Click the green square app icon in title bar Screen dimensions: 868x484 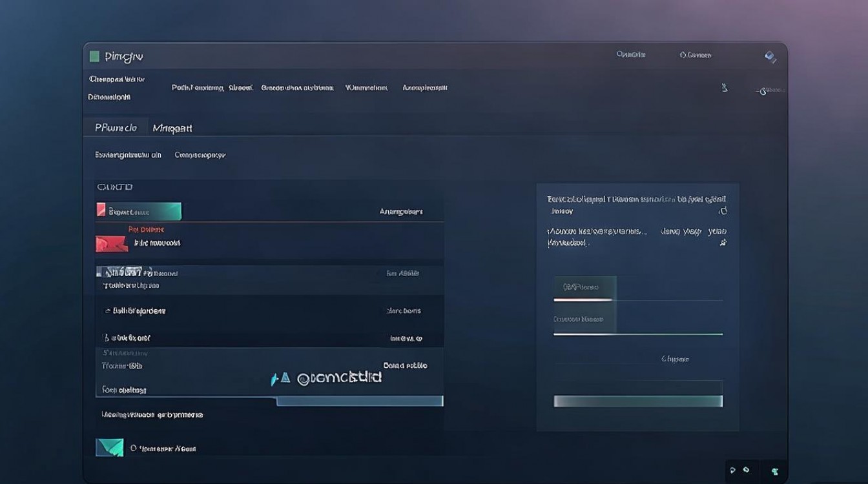coord(94,57)
